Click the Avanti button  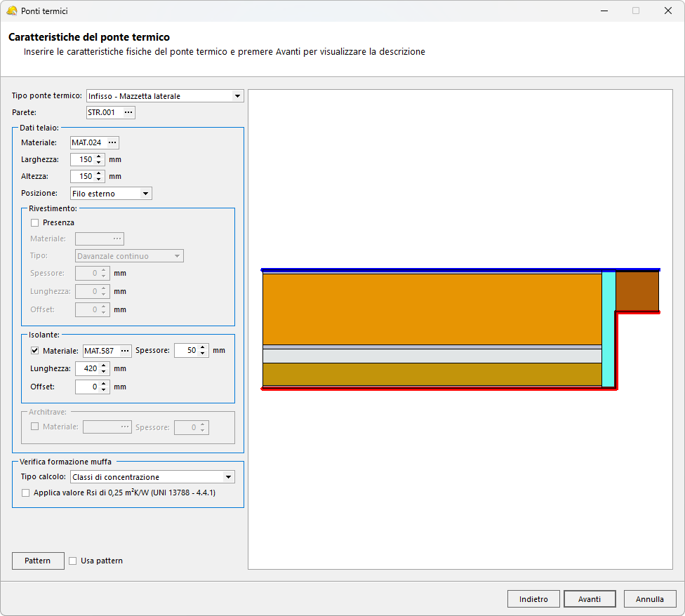click(x=590, y=599)
